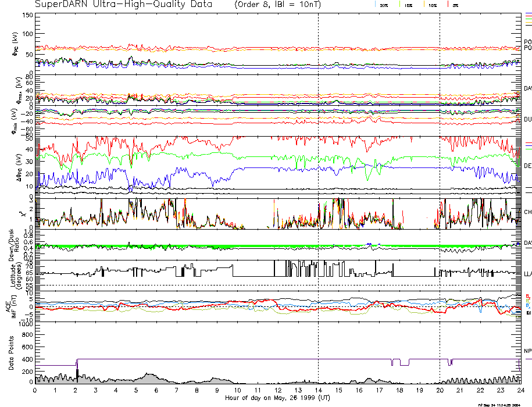Click the 15% legend entry at top
Viewport: 532px width, 407px height.
tap(408, 5)
